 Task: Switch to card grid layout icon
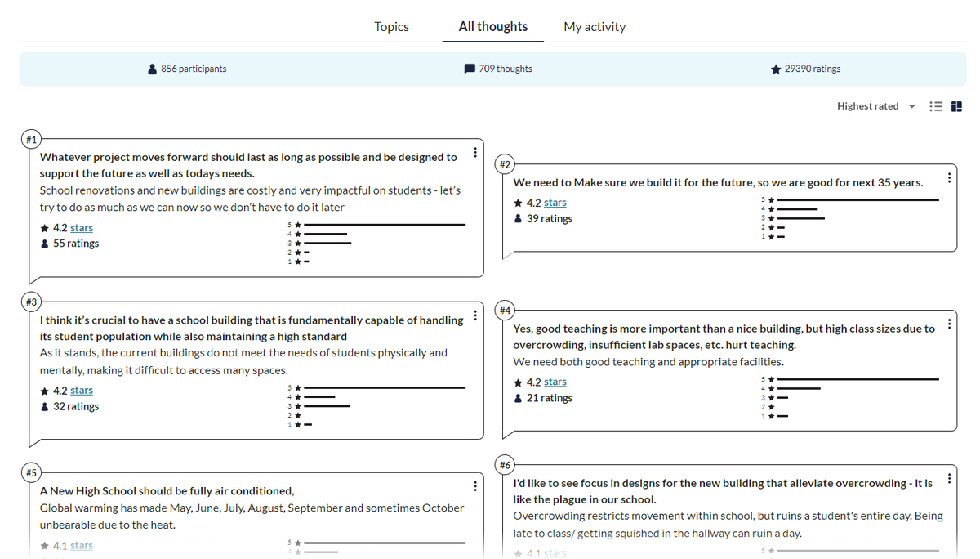(956, 106)
